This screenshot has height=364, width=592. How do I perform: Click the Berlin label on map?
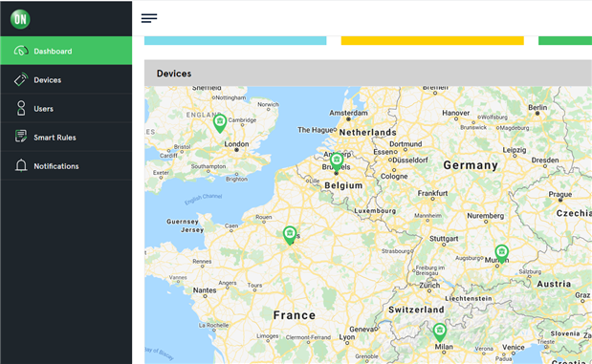pos(537,108)
